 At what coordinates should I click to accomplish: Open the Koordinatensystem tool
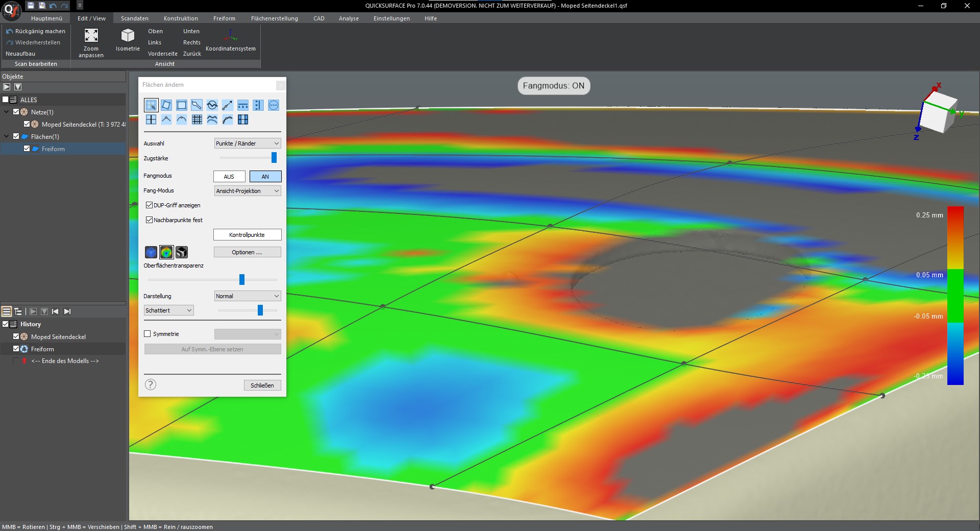click(x=231, y=37)
